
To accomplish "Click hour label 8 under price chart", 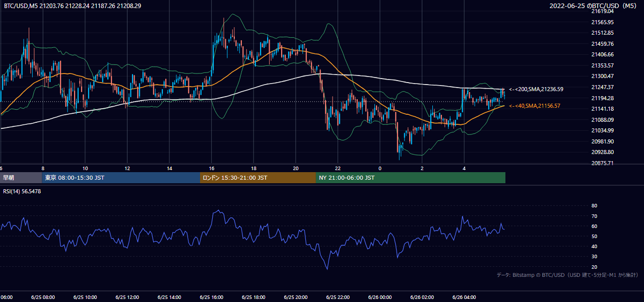I will tap(43, 169).
